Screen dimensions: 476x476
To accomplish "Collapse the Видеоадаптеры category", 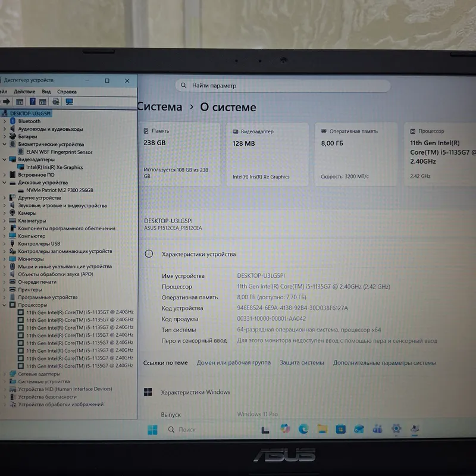I will 5,159.
